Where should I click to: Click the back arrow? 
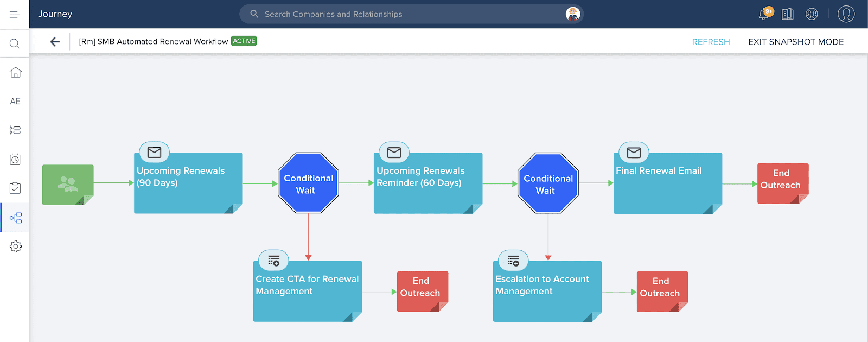(55, 42)
